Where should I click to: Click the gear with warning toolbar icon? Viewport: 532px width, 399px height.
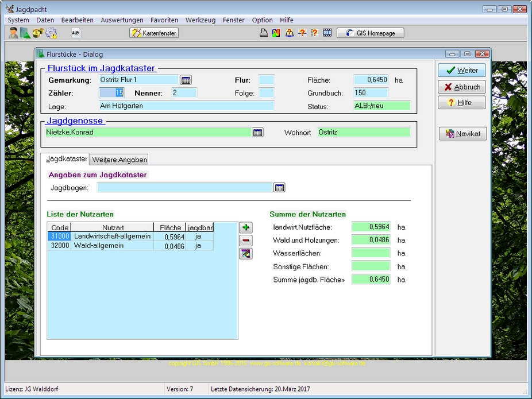click(x=51, y=33)
